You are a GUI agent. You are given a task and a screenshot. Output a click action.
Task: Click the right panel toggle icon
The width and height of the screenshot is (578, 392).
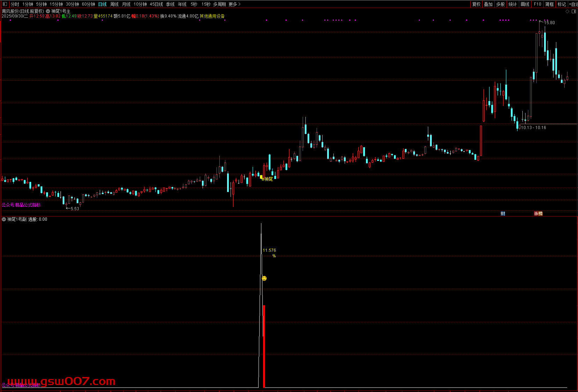tap(574, 12)
